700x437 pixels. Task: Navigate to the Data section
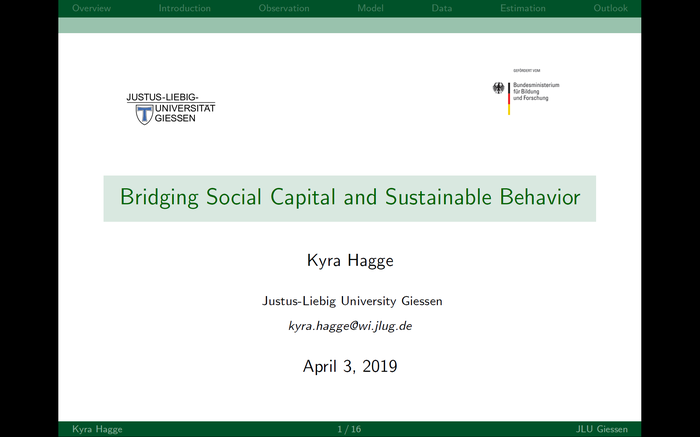pos(441,8)
